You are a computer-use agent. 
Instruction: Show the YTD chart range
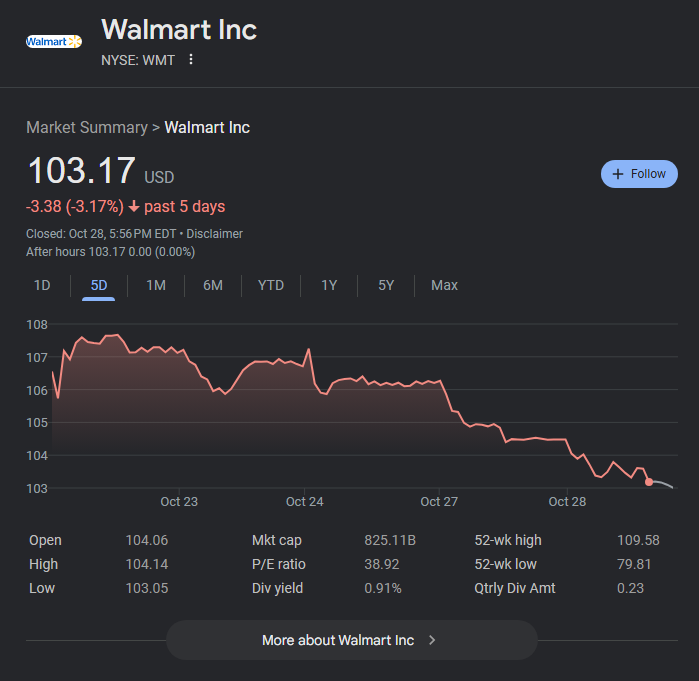pyautogui.click(x=271, y=285)
